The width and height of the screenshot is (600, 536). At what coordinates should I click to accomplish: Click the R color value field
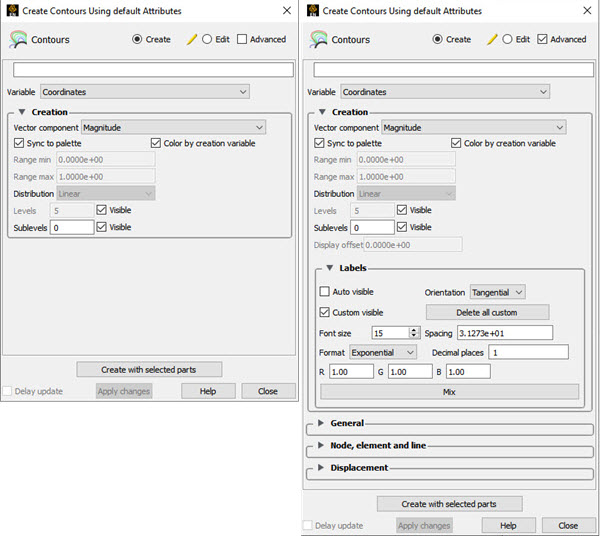(351, 371)
